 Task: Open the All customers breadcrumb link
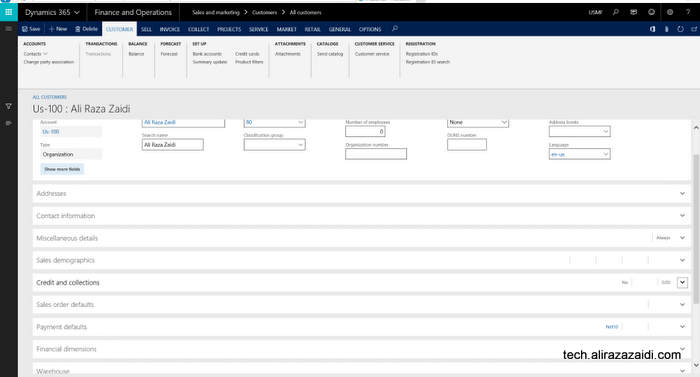(305, 13)
